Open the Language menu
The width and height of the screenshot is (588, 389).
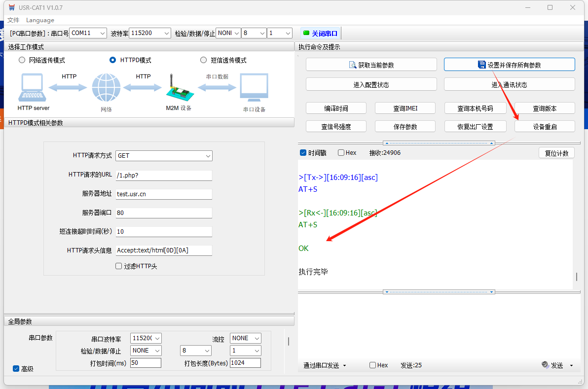[40, 20]
